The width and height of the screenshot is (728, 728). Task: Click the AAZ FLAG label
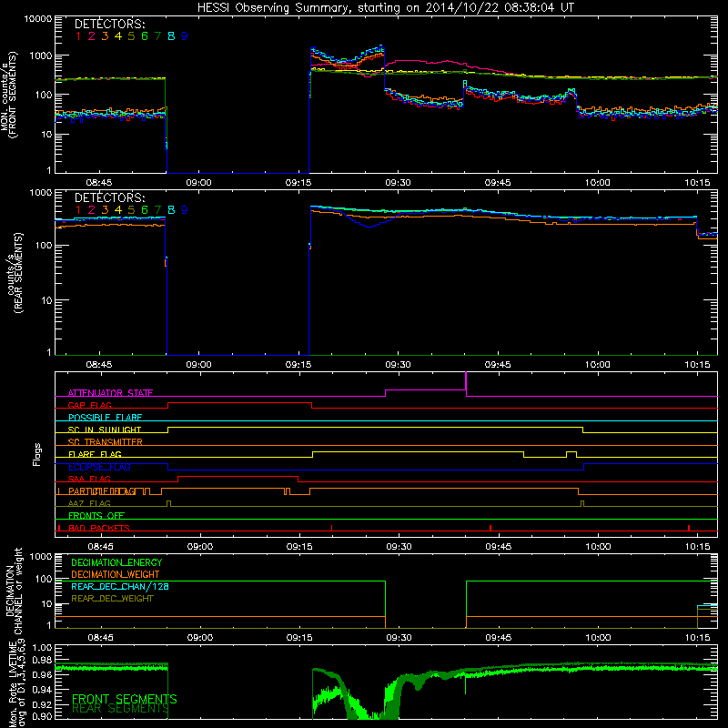[89, 503]
